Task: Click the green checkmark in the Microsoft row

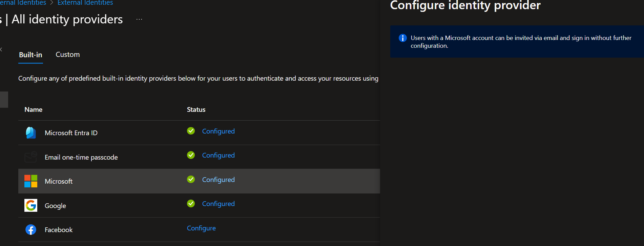Action: (191, 179)
